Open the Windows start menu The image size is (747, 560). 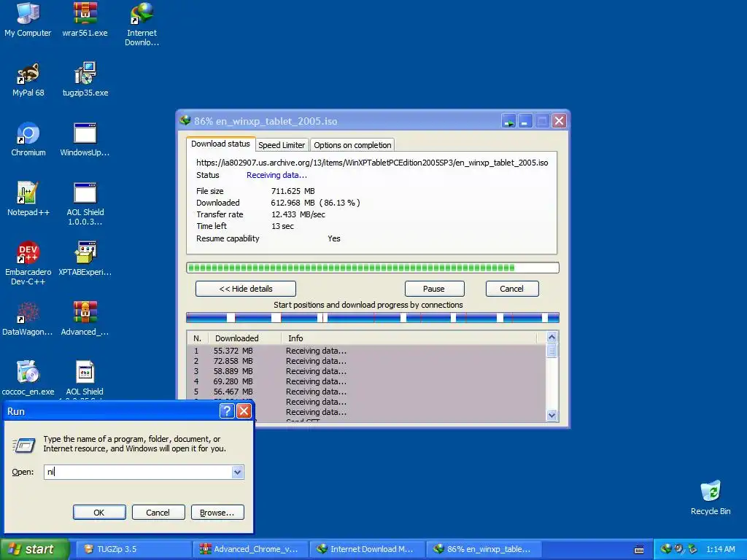click(34, 549)
